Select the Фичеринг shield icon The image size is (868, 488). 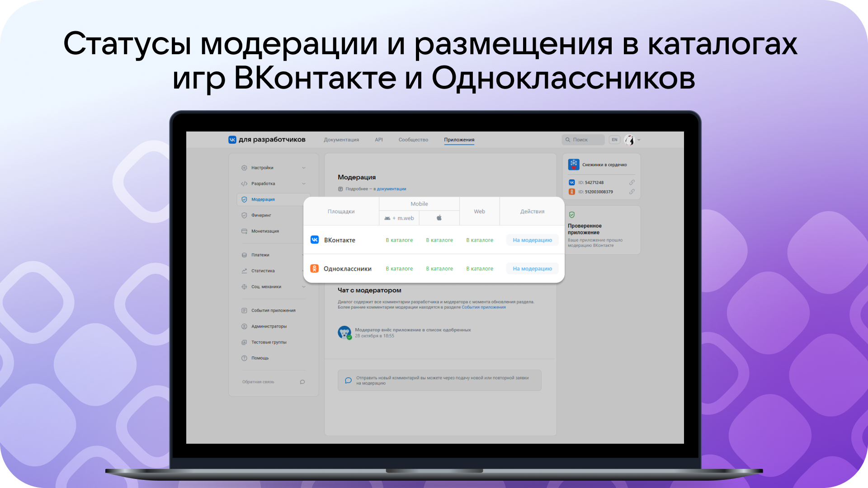(x=244, y=215)
